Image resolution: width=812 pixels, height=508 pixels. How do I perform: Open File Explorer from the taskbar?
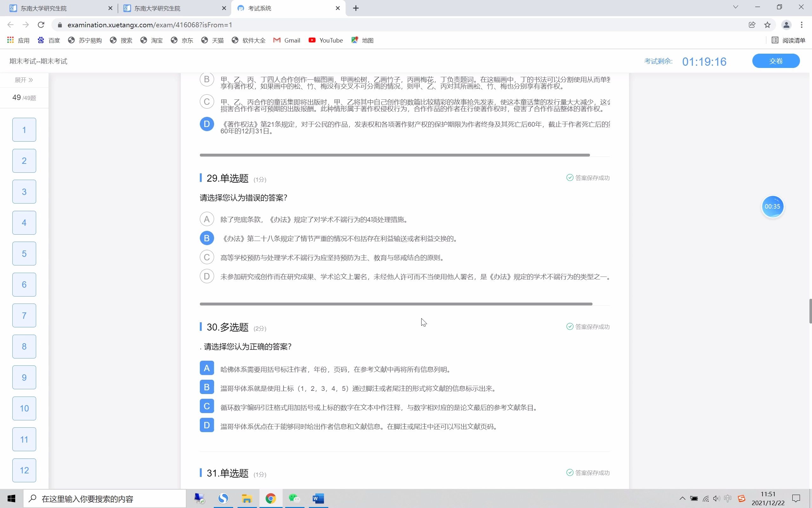point(247,498)
